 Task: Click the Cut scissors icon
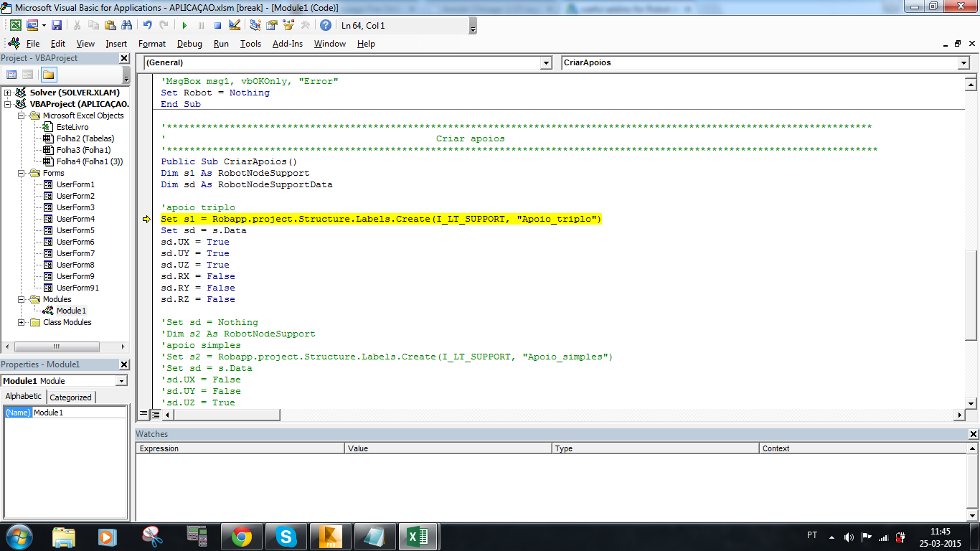tap(77, 25)
